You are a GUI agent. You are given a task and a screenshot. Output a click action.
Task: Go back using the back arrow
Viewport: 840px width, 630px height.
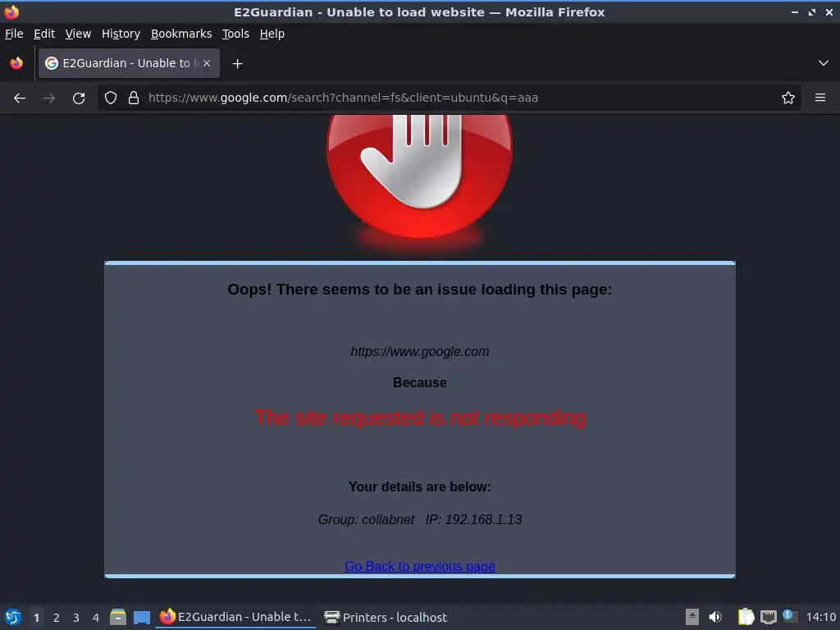click(20, 98)
